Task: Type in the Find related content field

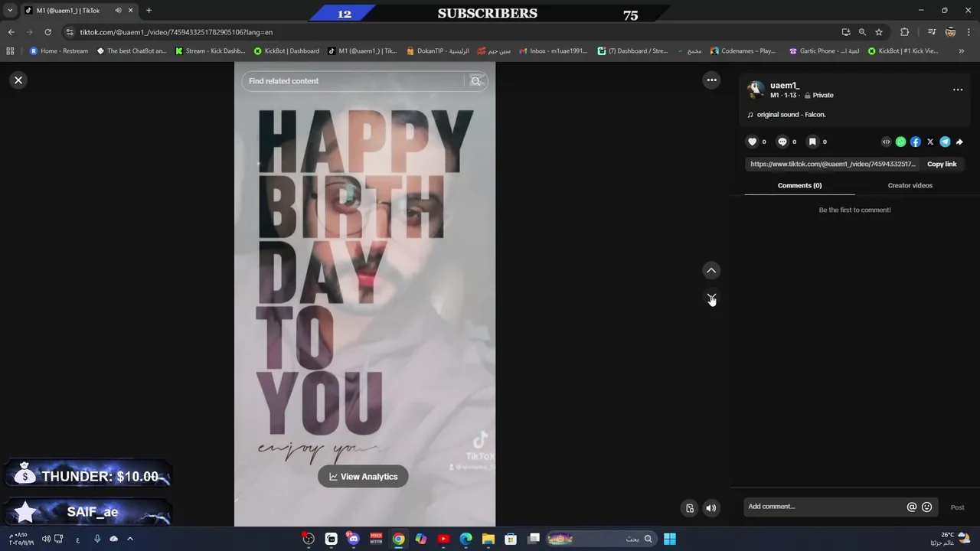Action: 354,81
